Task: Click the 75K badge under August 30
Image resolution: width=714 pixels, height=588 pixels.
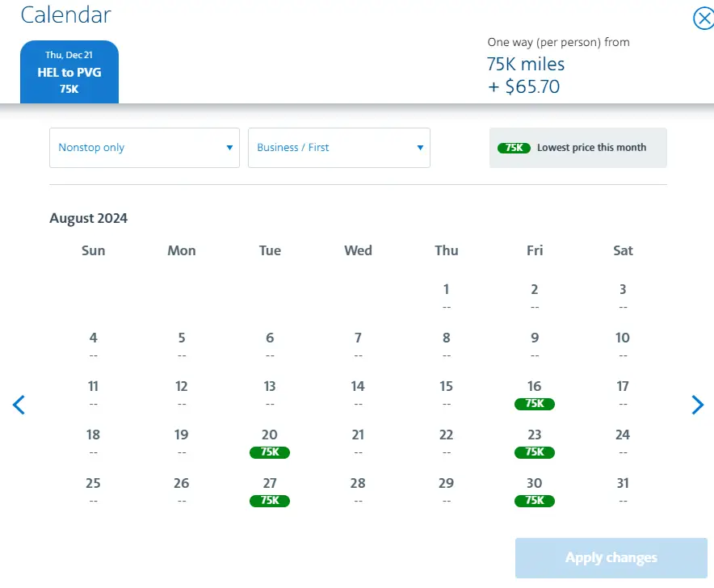Action: 535,501
